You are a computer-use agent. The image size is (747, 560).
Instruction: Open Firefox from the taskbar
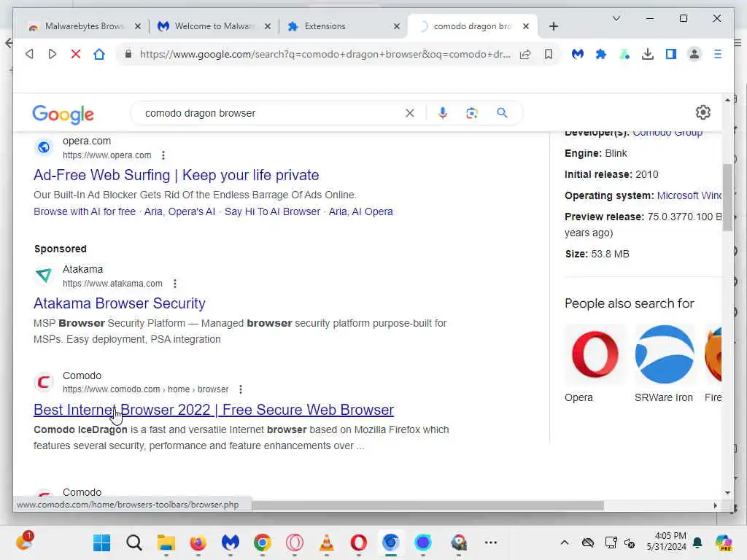(198, 542)
